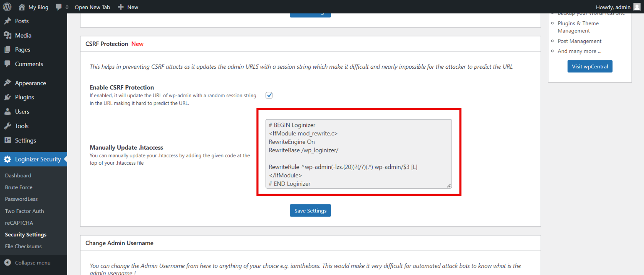Click the Posts pin icon
Screen dimensions: 644x275
tap(8, 21)
